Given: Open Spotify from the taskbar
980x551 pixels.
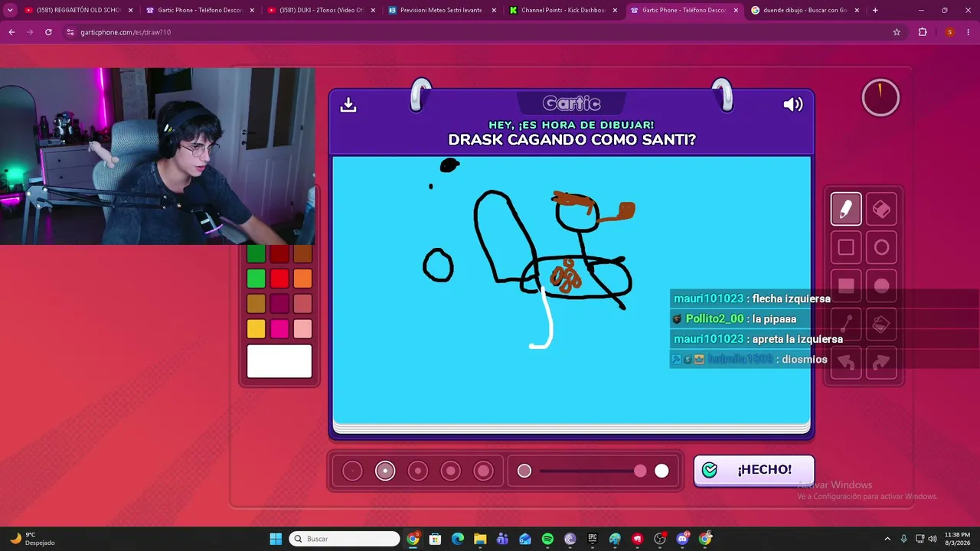Looking at the screenshot, I should (x=547, y=539).
